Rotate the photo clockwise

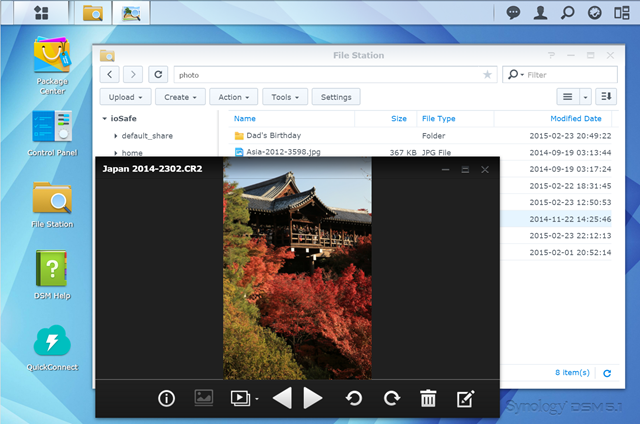point(391,398)
